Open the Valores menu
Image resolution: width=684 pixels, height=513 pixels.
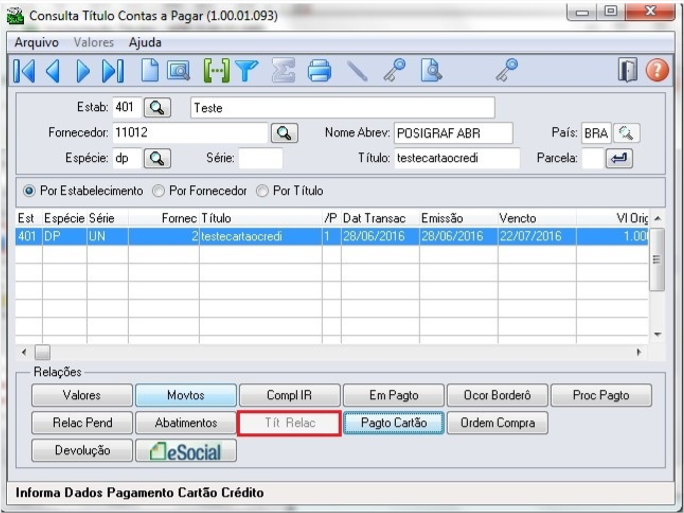pos(94,42)
